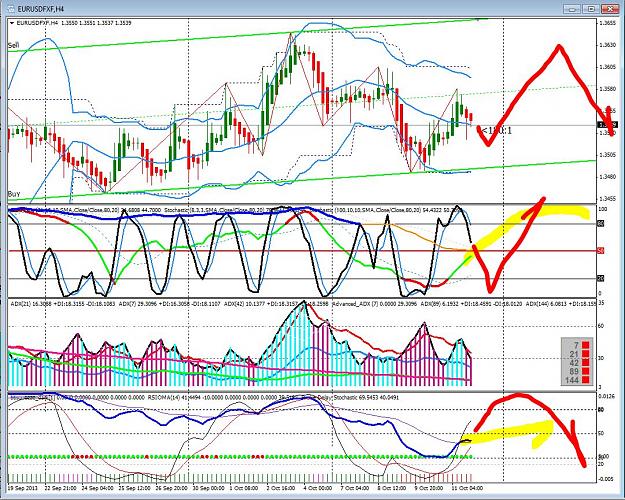Click the 1.3630 price axis label

[607, 45]
